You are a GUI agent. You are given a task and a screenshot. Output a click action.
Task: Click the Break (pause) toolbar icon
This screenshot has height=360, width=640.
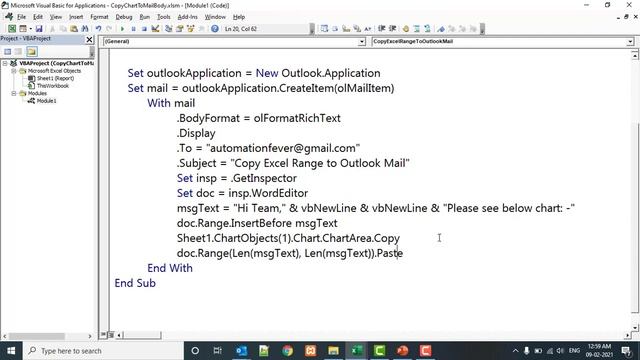click(133, 29)
